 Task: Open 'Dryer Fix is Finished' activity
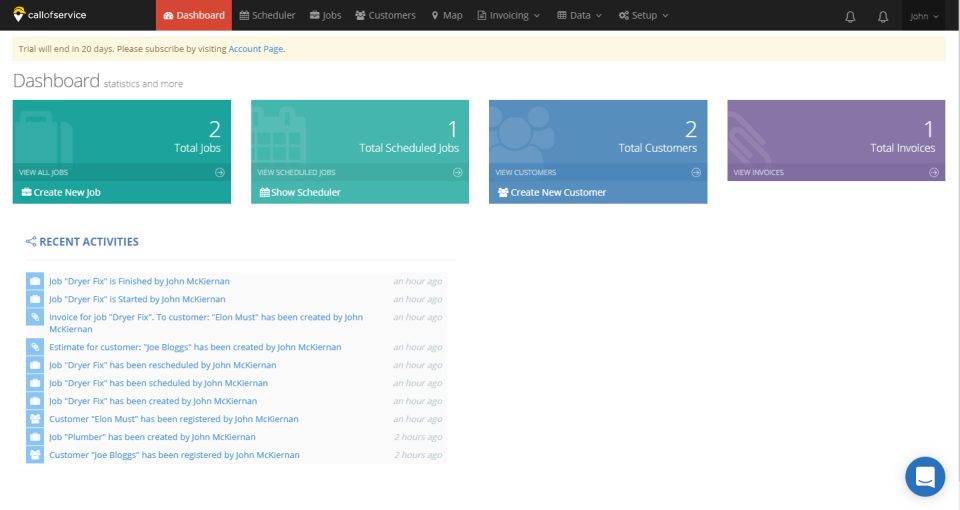(x=139, y=281)
